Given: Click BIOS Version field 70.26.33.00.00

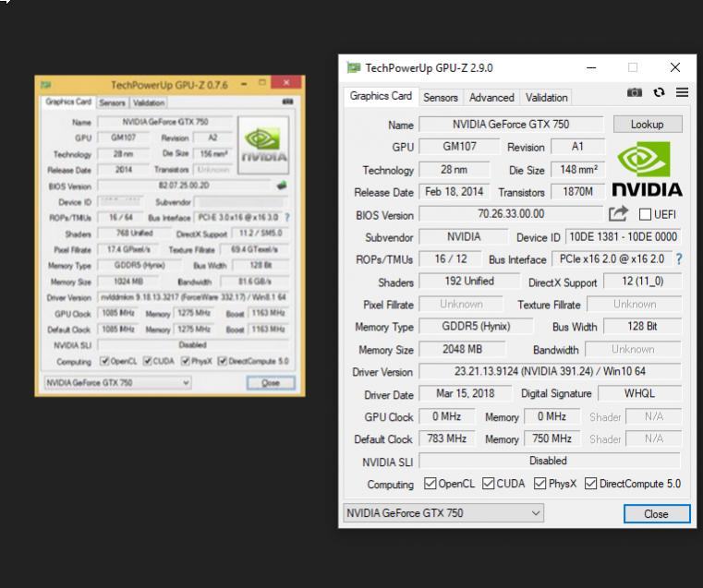Looking at the screenshot, I should point(511,213).
